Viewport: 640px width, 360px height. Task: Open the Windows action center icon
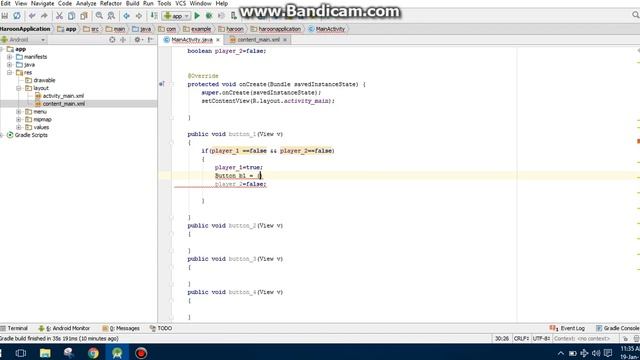click(608, 353)
